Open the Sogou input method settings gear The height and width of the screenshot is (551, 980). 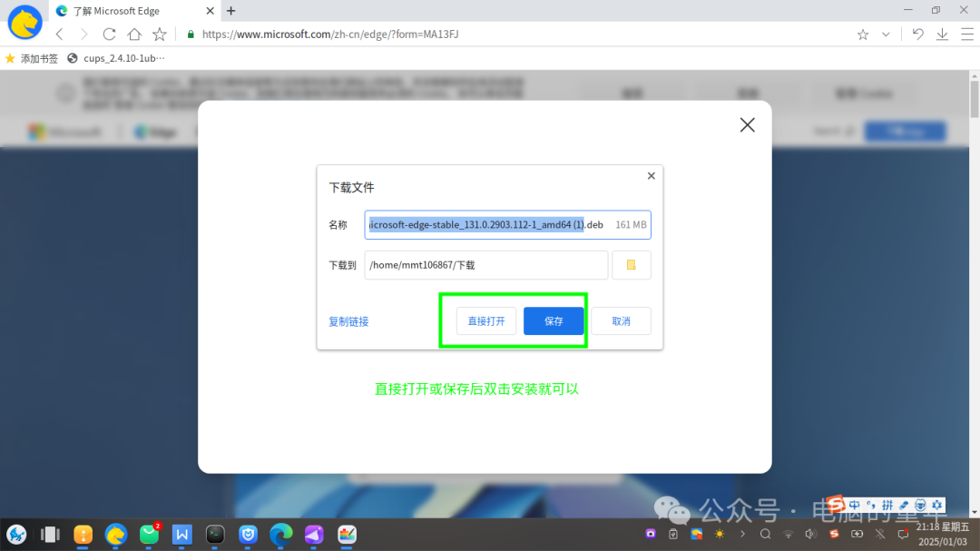tap(936, 505)
